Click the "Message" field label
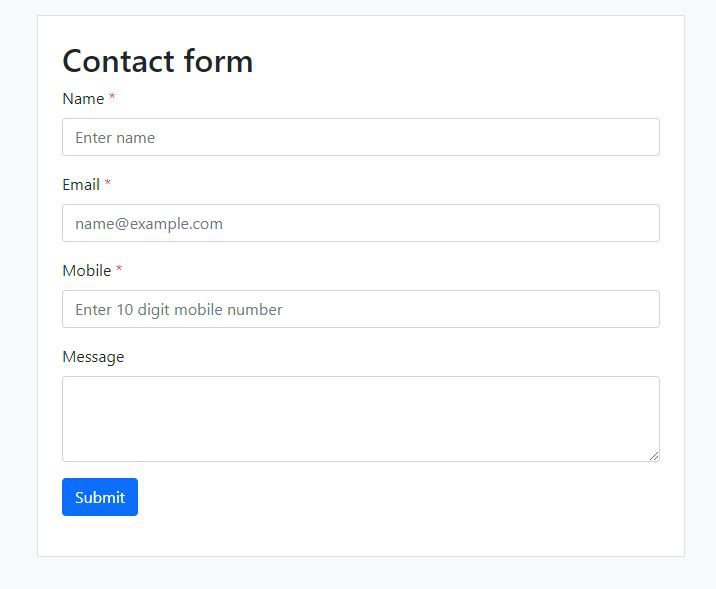This screenshot has height=589, width=716. 93,357
